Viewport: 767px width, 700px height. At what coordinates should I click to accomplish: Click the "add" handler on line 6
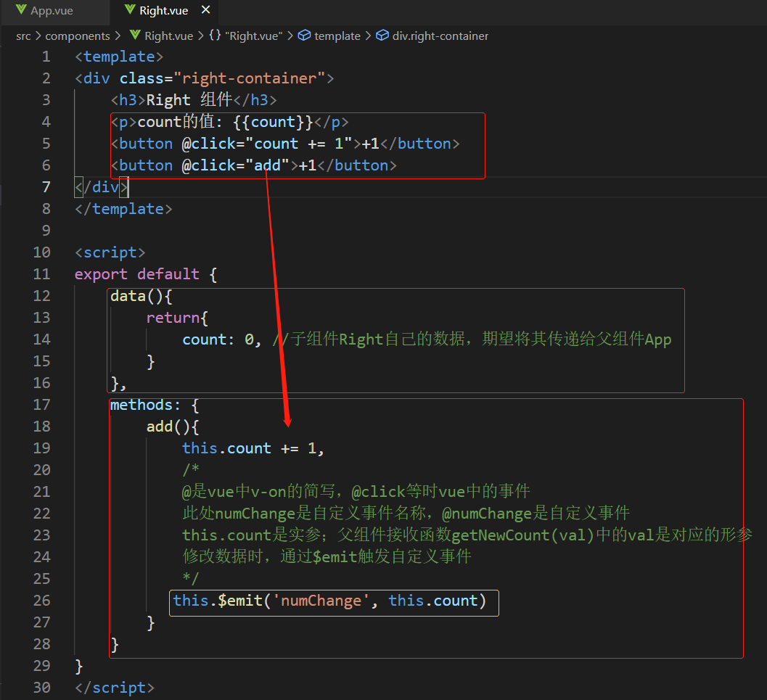(267, 165)
